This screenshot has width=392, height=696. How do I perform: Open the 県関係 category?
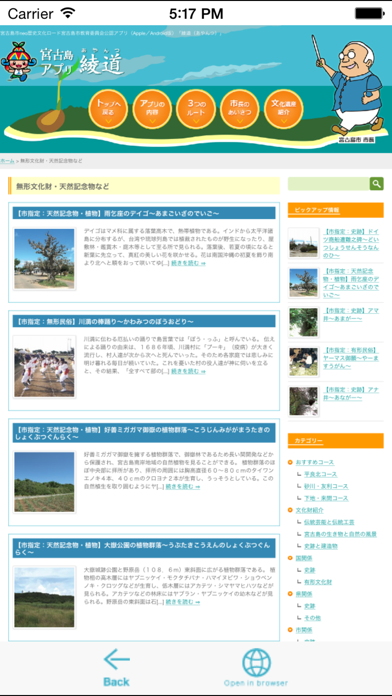tap(304, 594)
